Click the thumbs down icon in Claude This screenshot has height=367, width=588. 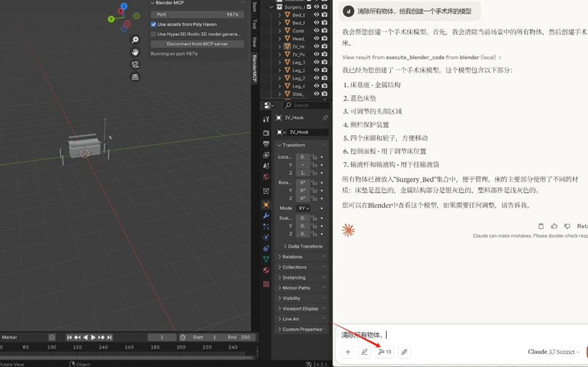pyautogui.click(x=567, y=226)
